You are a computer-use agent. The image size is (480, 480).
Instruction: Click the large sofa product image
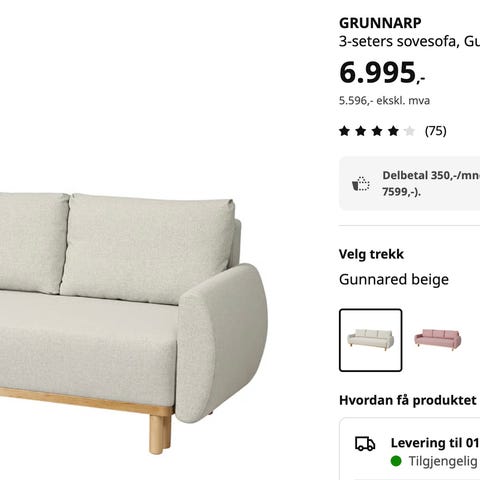[x=133, y=323]
